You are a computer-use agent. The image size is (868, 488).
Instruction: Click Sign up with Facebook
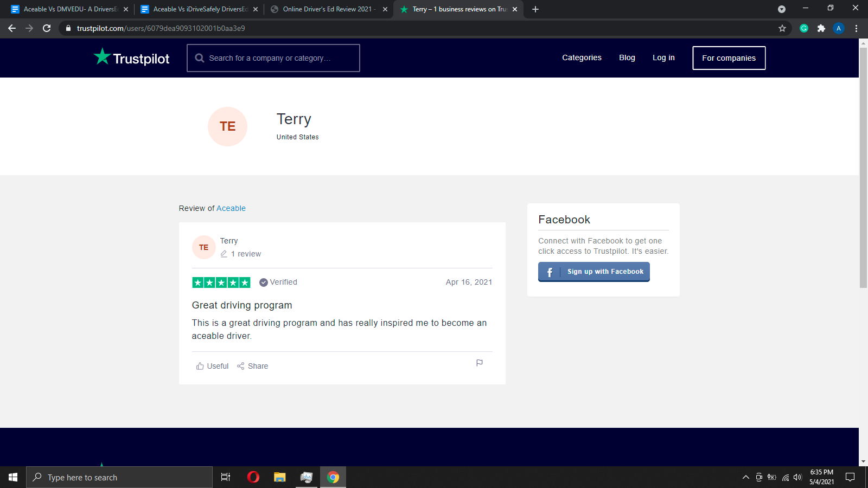coord(594,272)
